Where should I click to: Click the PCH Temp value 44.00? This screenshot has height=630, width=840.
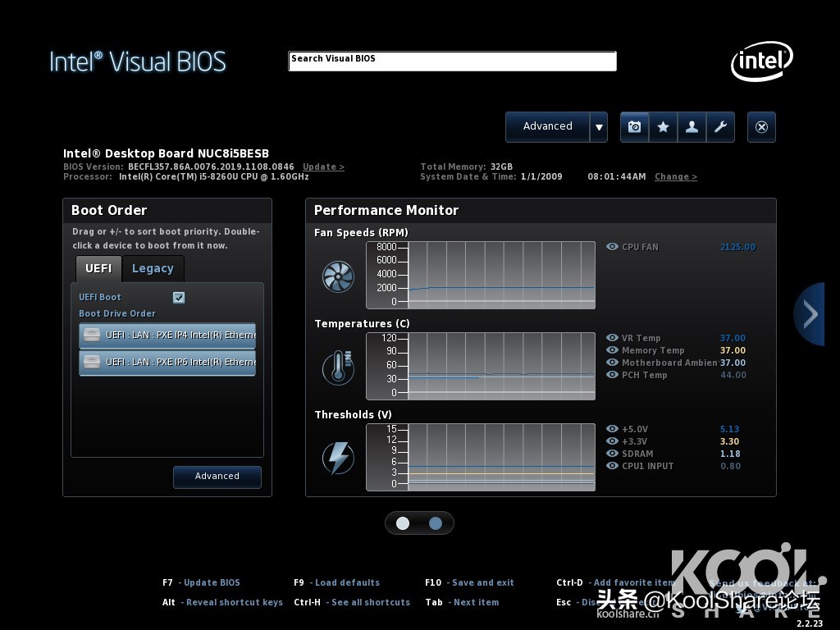tap(733, 375)
